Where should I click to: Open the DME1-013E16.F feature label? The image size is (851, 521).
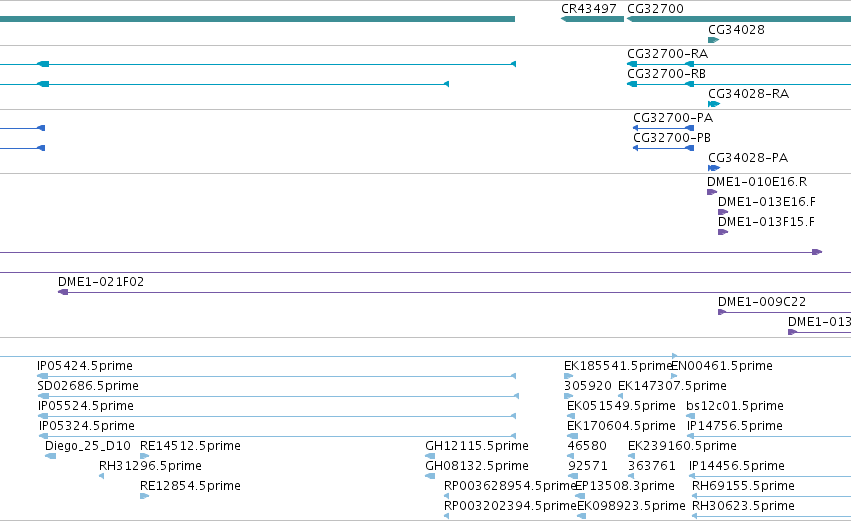[x=767, y=202]
